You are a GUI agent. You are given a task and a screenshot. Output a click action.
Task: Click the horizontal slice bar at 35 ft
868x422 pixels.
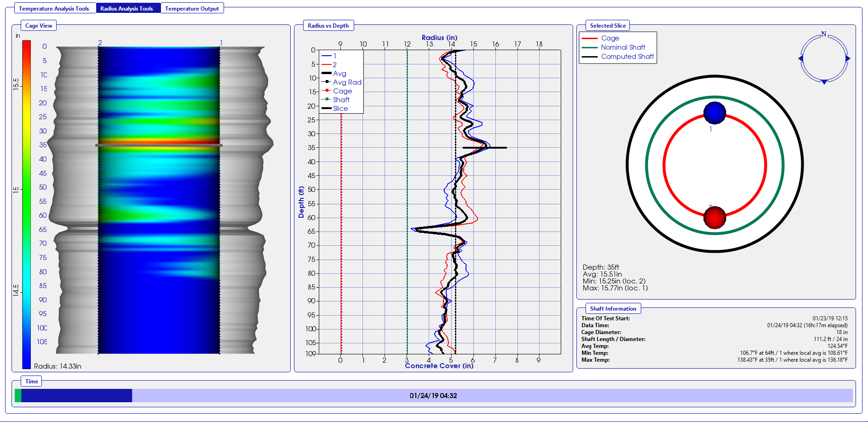tap(484, 148)
